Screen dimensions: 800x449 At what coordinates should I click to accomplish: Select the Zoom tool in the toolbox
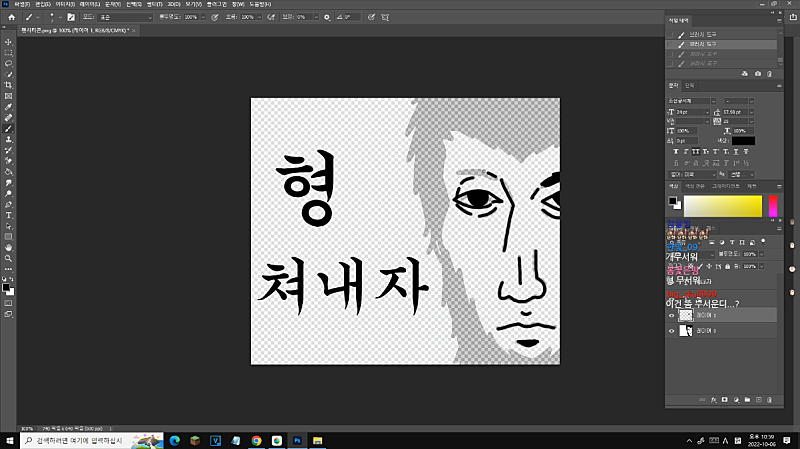pos(9,258)
